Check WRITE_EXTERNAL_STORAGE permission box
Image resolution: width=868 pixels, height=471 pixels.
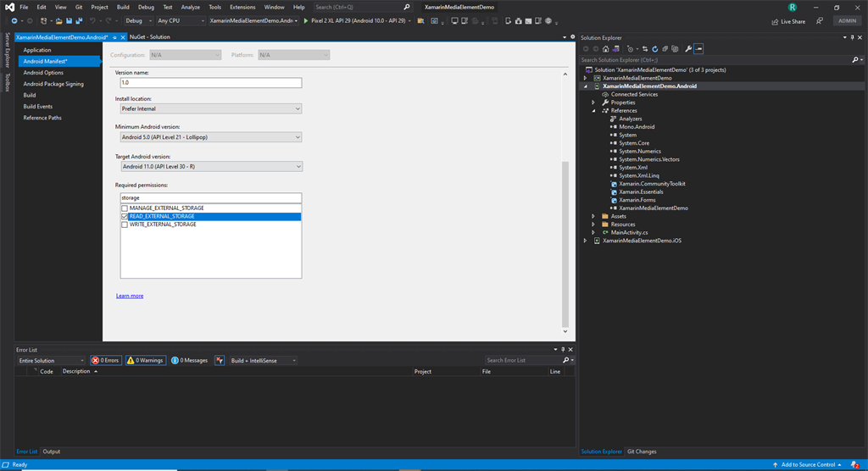[x=125, y=224]
